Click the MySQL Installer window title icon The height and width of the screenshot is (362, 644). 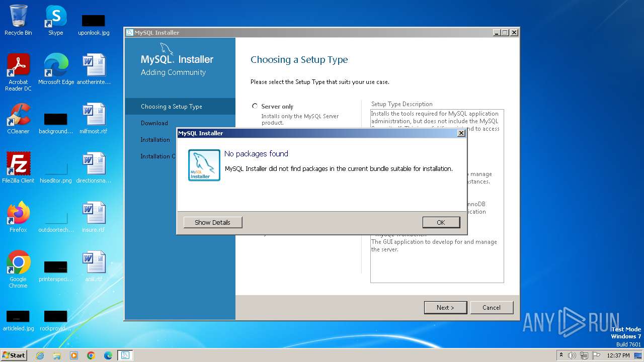[129, 33]
